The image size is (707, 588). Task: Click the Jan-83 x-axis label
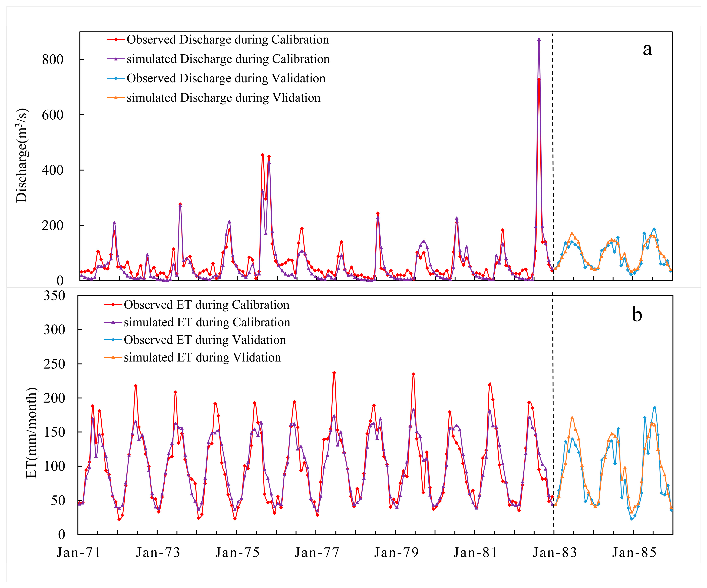pos(554,552)
